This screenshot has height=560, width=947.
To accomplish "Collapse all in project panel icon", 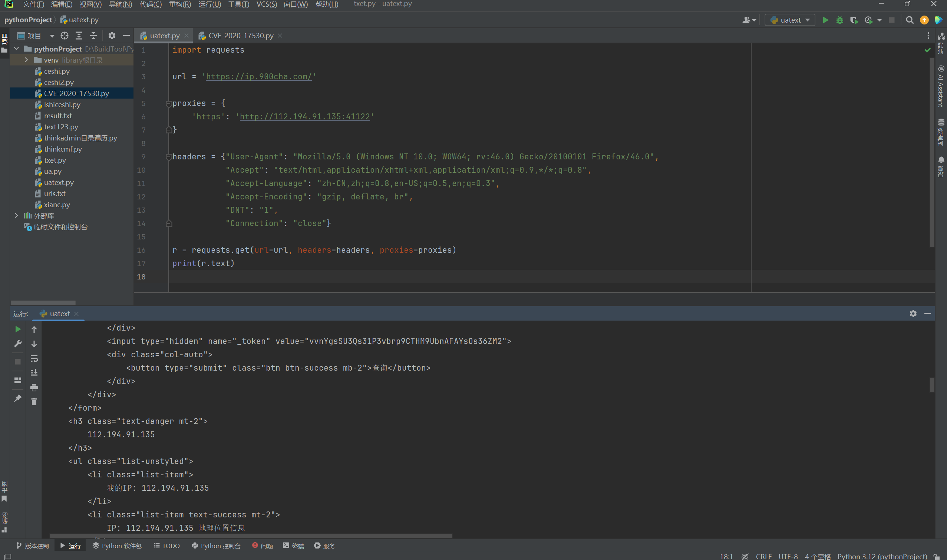I will [93, 36].
